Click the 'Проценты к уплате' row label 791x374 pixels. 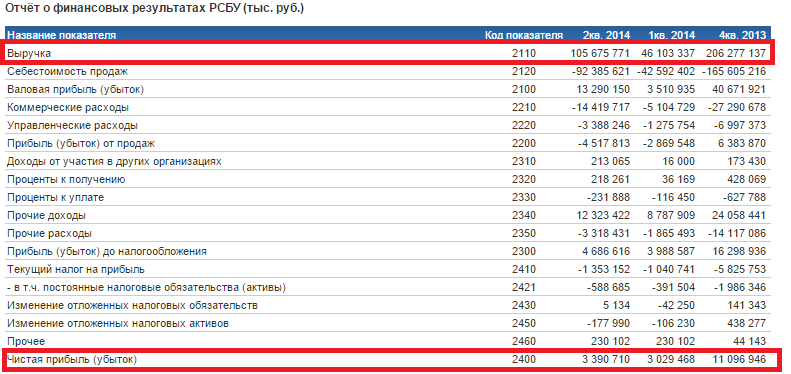55,198
